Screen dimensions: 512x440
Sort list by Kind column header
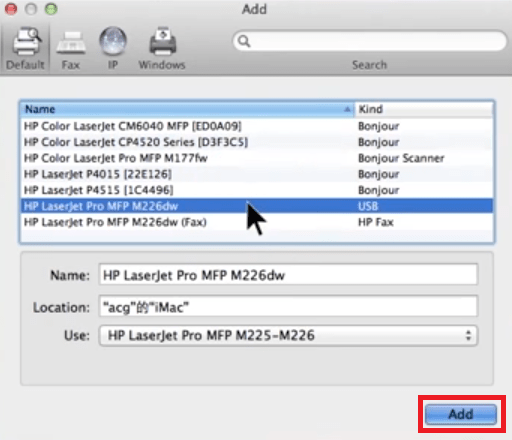tap(424, 109)
